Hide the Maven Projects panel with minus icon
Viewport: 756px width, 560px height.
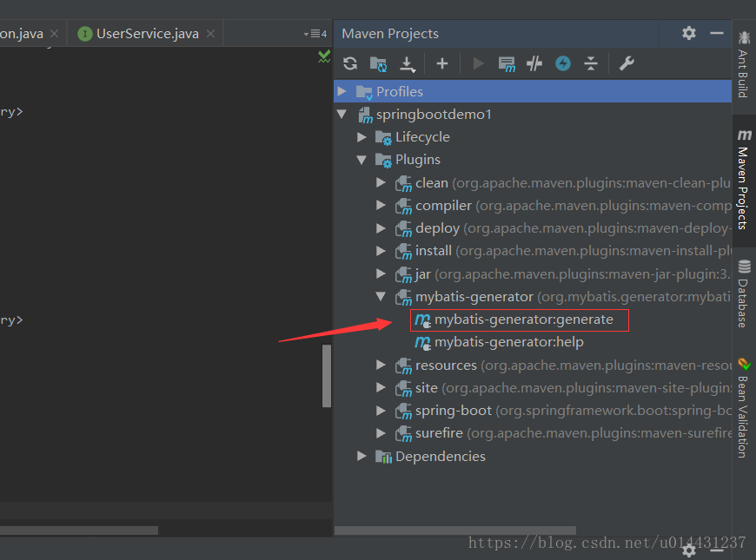coord(717,33)
